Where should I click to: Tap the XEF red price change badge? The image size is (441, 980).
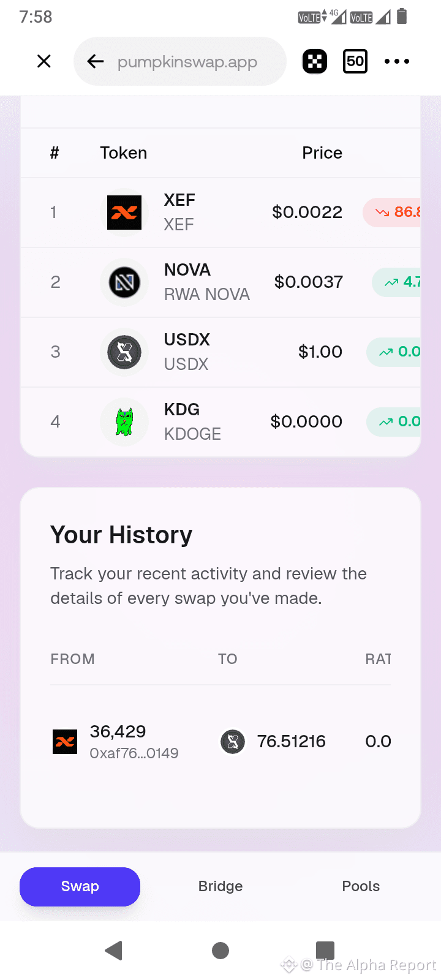click(x=392, y=213)
